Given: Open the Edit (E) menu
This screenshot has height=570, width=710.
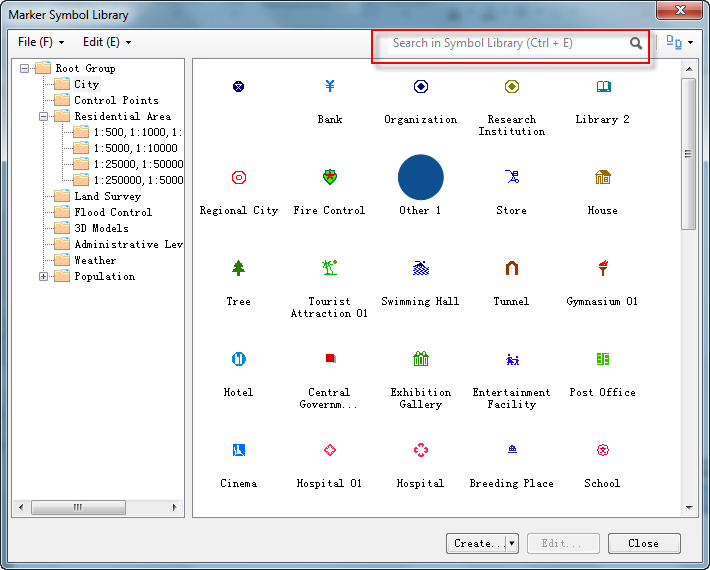Looking at the screenshot, I should 106,42.
